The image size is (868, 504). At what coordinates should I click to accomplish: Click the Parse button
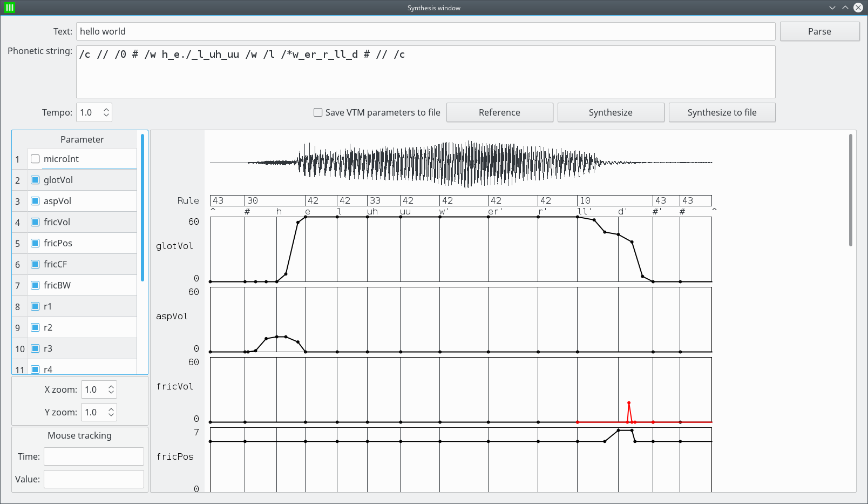click(x=819, y=31)
